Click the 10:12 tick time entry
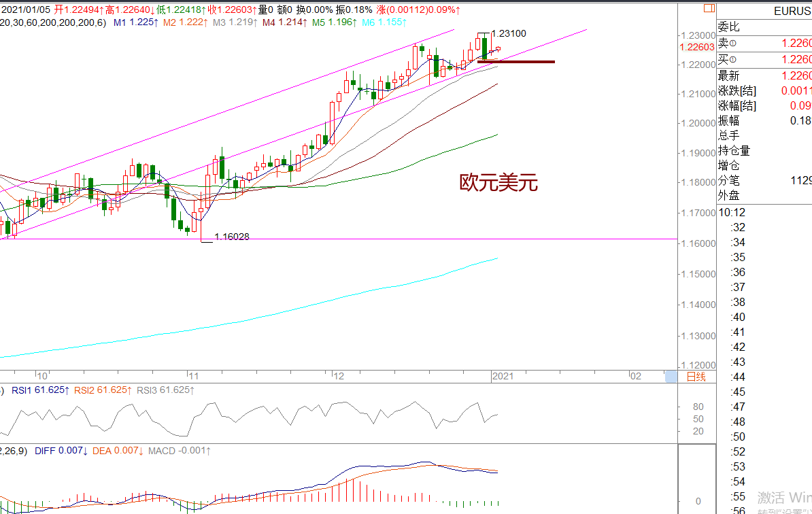Viewport: 812px width, 514px height. tap(732, 212)
